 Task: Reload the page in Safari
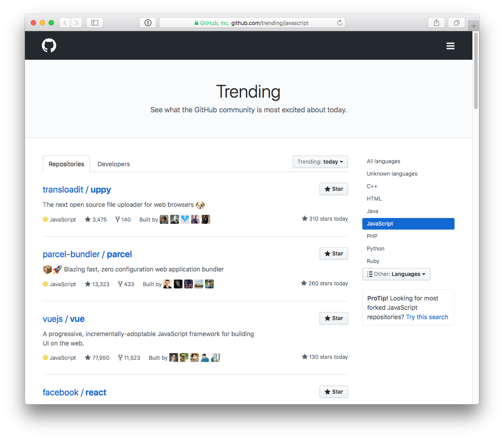click(339, 23)
